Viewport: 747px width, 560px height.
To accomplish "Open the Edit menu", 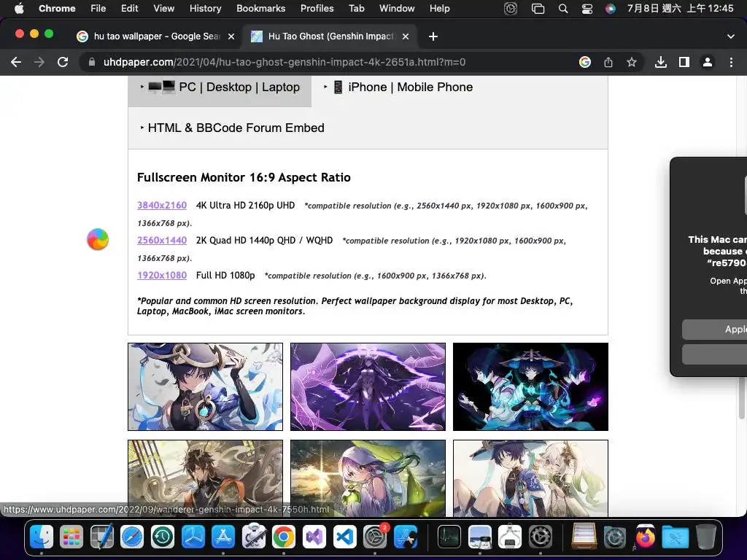I will coord(129,8).
